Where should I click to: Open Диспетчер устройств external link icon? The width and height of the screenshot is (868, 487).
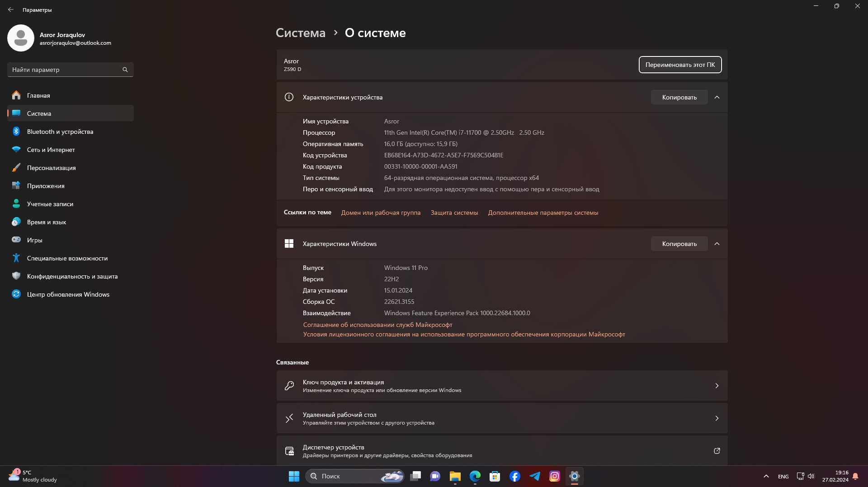tap(717, 451)
